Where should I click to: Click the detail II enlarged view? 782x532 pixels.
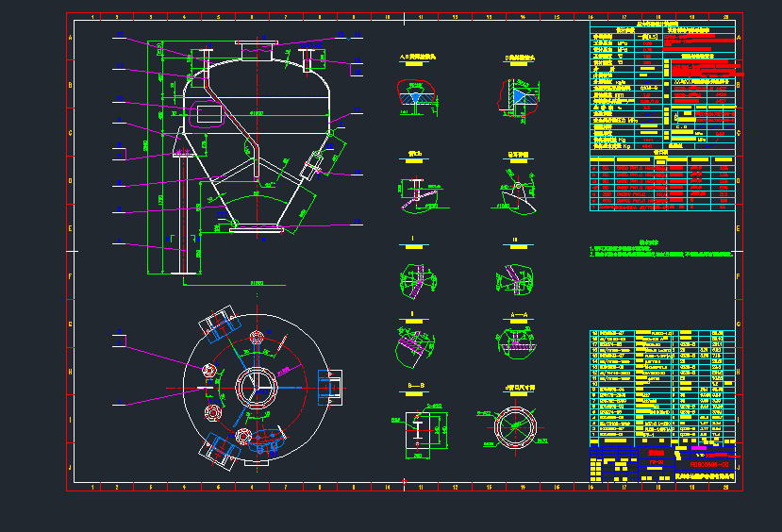click(515, 277)
